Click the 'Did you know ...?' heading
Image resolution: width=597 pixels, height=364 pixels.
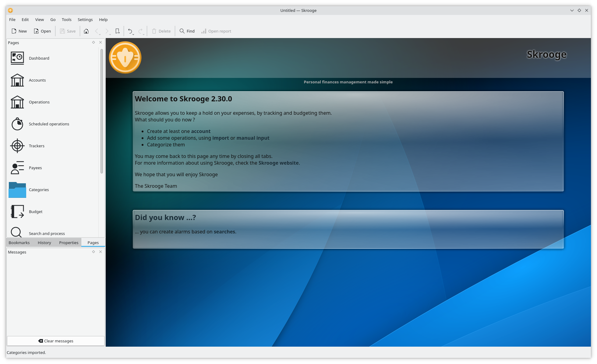click(x=165, y=217)
